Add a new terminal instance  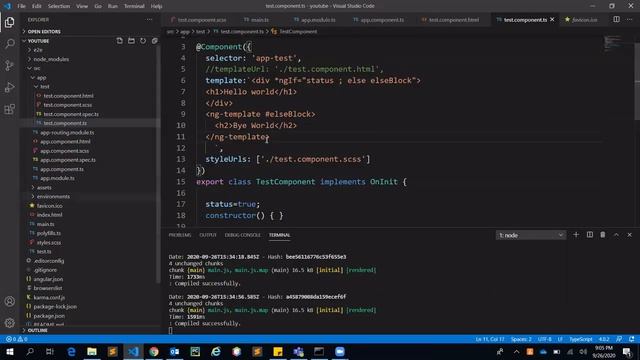[576, 235]
